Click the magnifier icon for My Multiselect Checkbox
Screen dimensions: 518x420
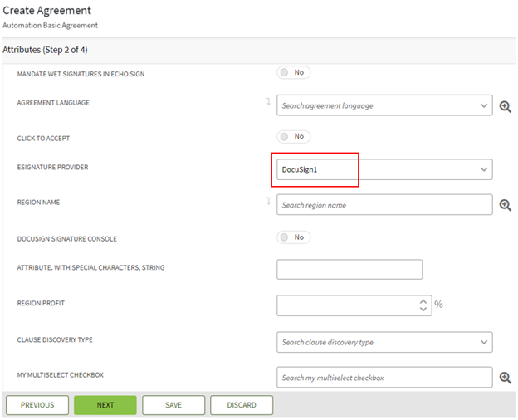coord(505,378)
